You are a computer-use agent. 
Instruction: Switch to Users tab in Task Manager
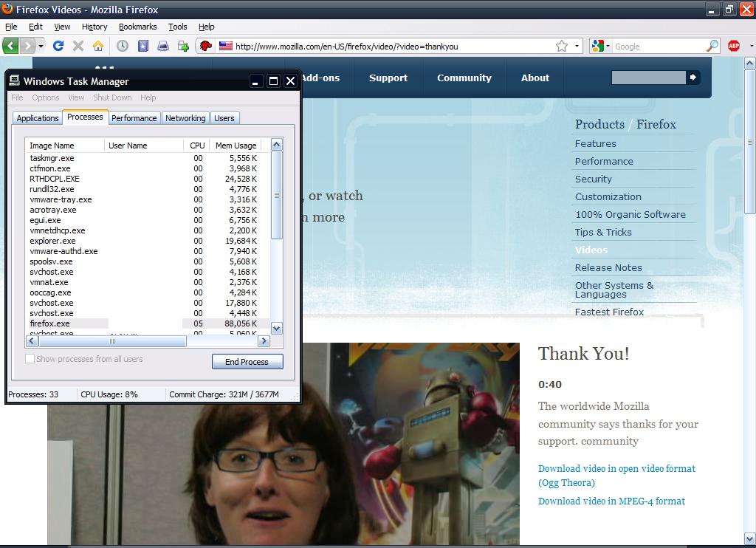(224, 118)
